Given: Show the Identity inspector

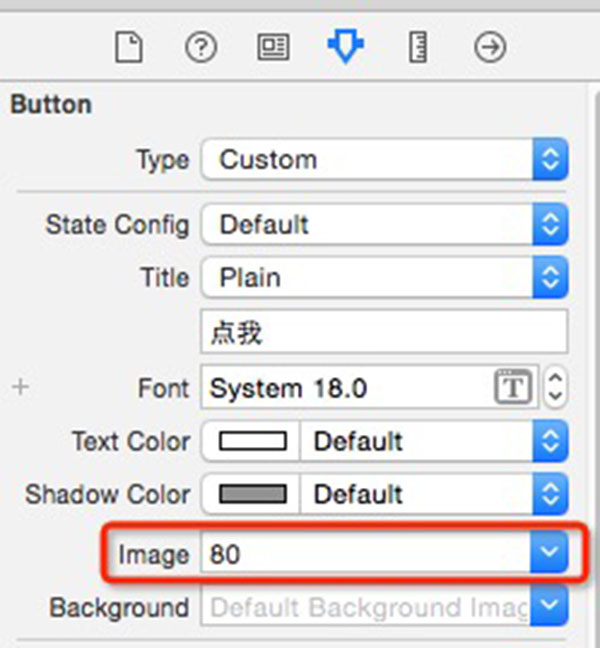Looking at the screenshot, I should point(273,47).
